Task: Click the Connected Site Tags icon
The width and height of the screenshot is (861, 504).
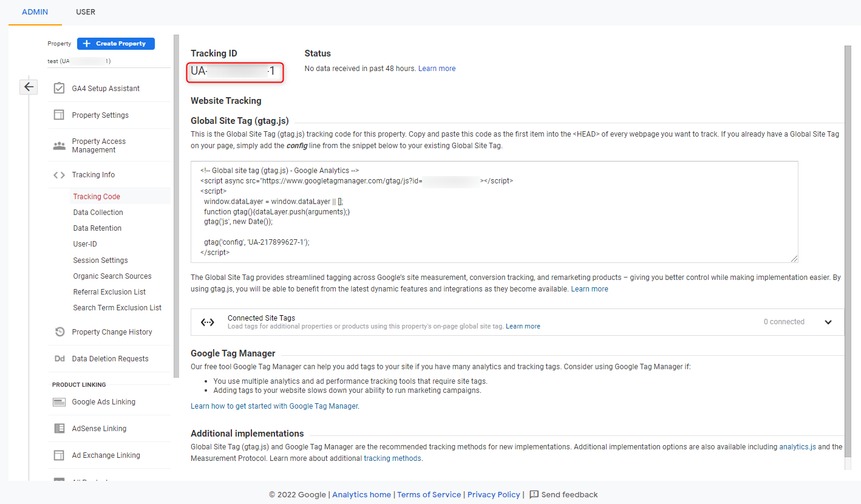Action: click(208, 322)
